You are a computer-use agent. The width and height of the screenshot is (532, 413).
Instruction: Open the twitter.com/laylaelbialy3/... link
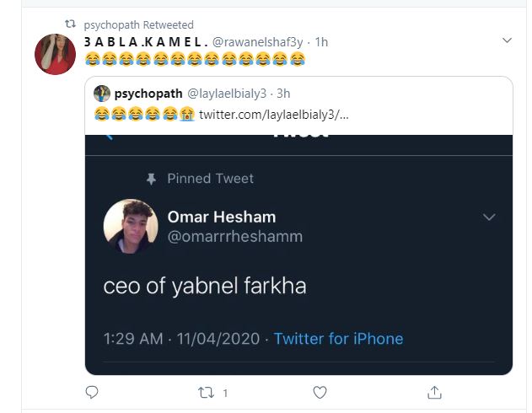(273, 115)
